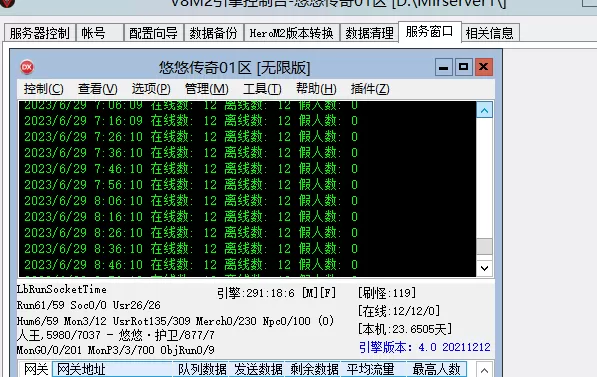Click the red DX app icon

point(27,67)
